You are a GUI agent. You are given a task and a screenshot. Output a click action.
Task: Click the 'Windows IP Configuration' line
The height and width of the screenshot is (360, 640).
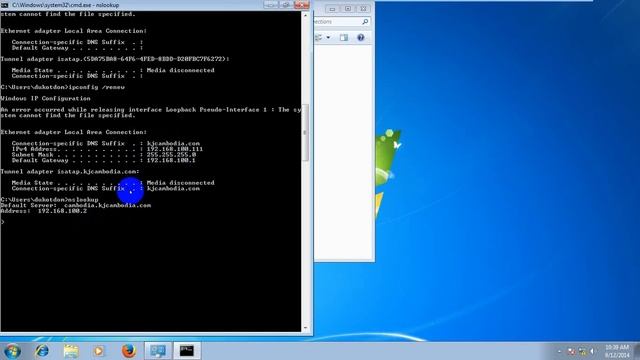coord(46,98)
